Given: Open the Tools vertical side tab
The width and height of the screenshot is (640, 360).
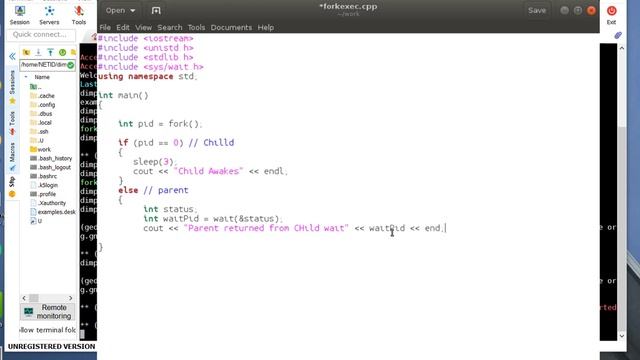Looking at the screenshot, I should pyautogui.click(x=12, y=123).
